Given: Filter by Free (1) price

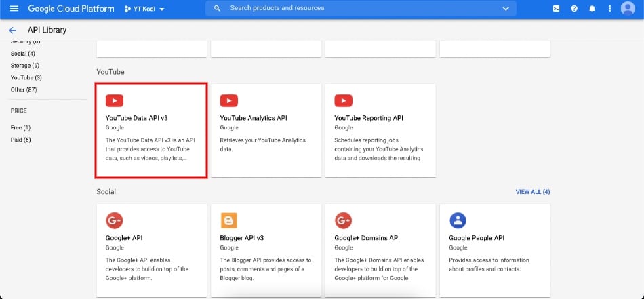Looking at the screenshot, I should click(x=20, y=127).
